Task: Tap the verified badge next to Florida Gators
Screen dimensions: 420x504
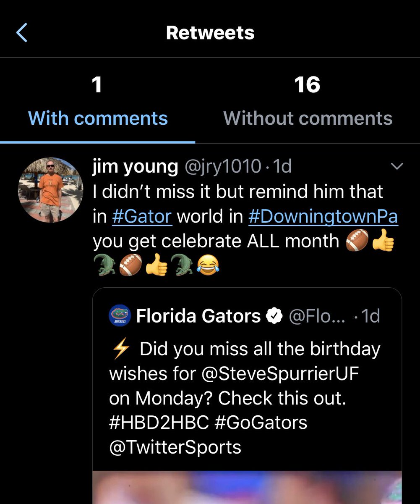Action: click(275, 316)
